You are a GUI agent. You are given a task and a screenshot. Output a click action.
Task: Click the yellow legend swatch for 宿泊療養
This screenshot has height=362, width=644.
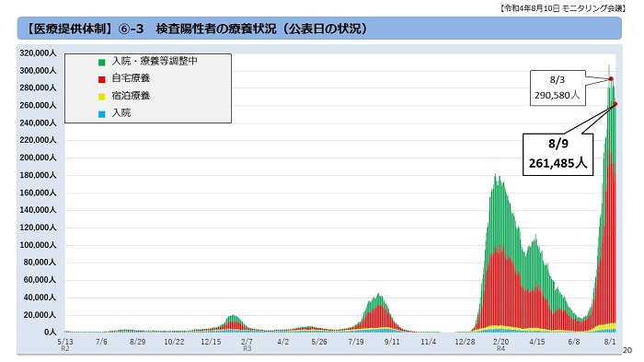click(102, 97)
